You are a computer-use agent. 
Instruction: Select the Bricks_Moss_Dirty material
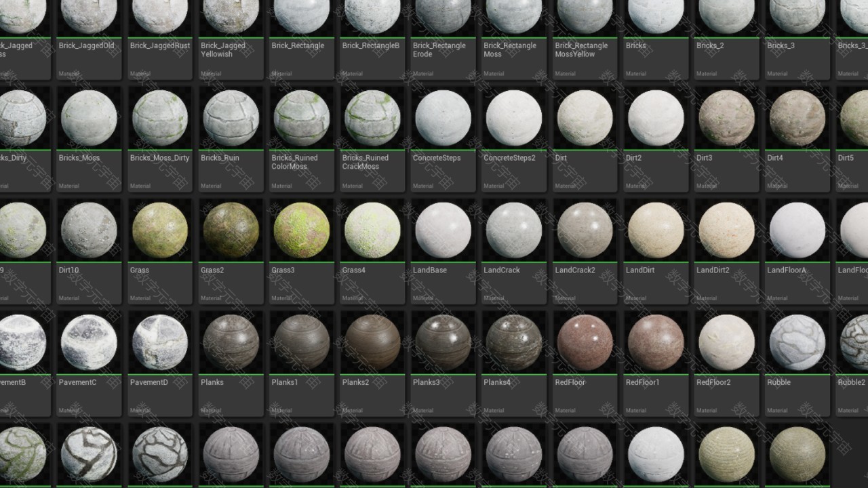160,138
